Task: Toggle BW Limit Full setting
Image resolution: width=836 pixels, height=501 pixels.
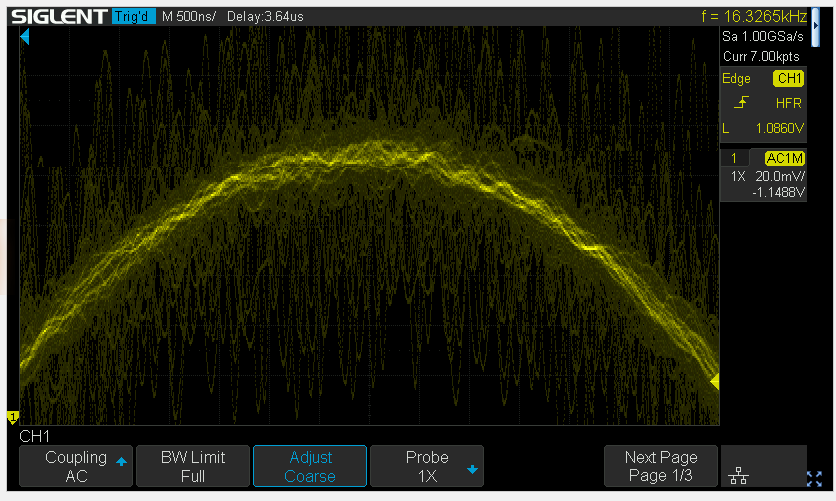Action: (x=192, y=466)
